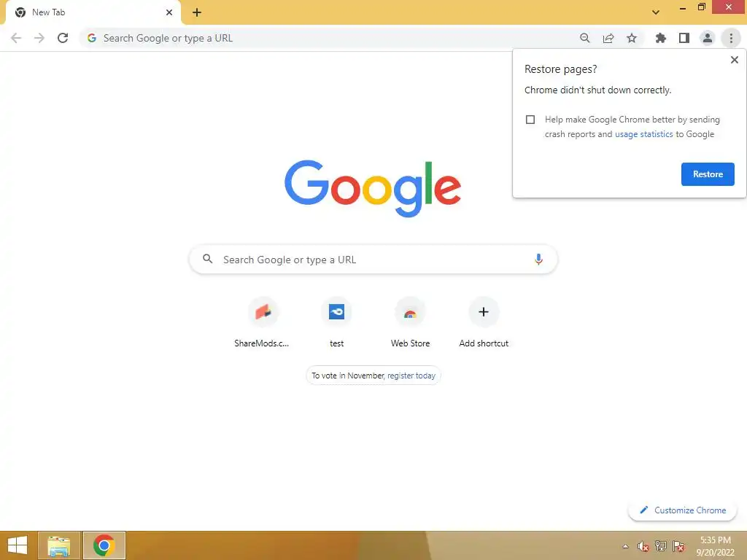Open the Windows Start button

[18, 545]
